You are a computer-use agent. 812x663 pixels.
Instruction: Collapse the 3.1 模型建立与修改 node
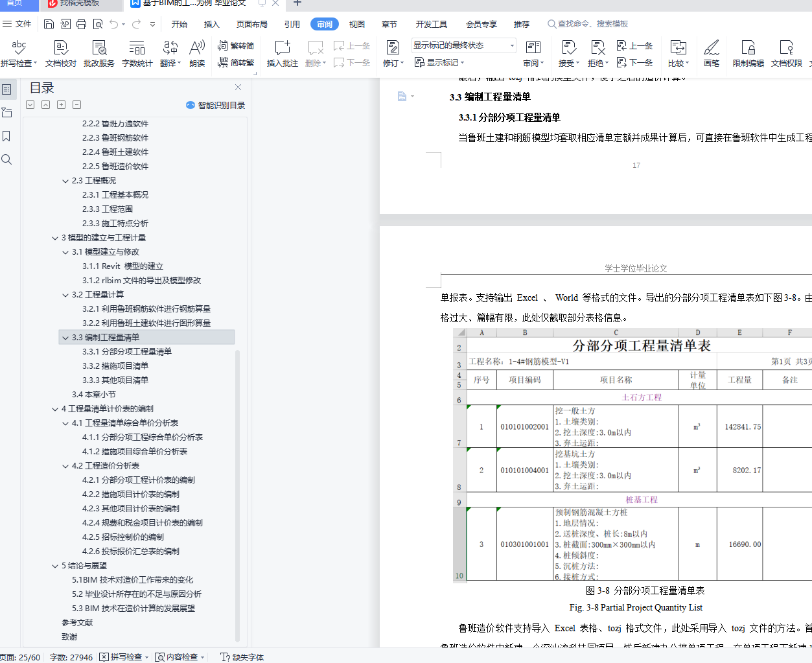(x=65, y=252)
